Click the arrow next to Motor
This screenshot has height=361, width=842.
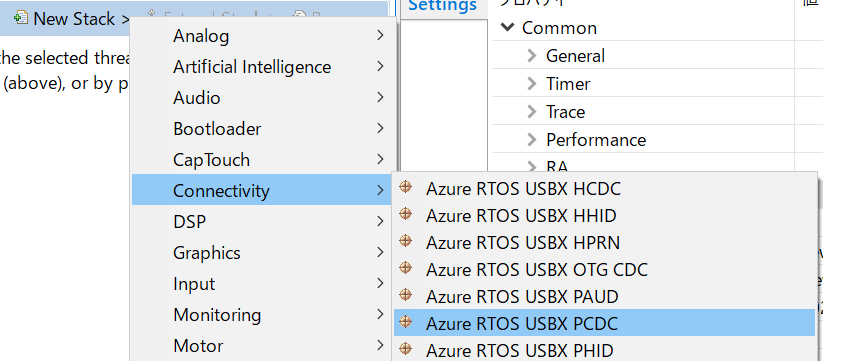(x=381, y=345)
